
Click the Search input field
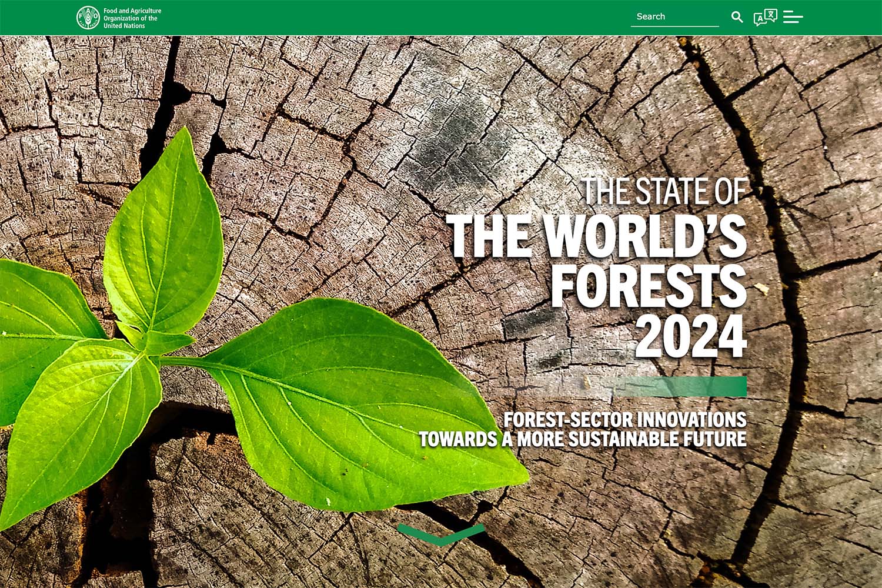tap(675, 17)
